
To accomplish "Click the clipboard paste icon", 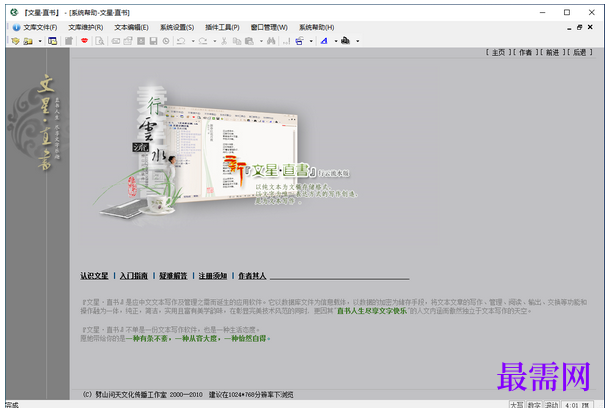I will coord(249,41).
